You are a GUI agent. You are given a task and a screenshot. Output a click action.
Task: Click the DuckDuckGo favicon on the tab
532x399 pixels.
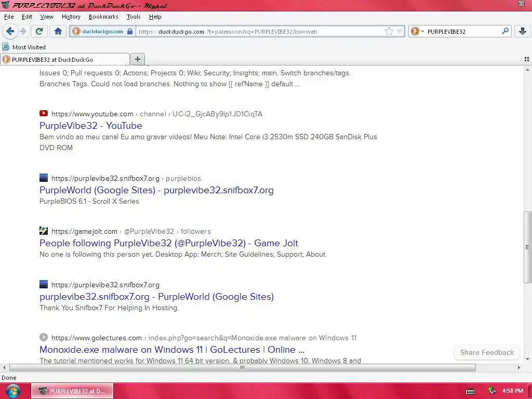[6, 59]
